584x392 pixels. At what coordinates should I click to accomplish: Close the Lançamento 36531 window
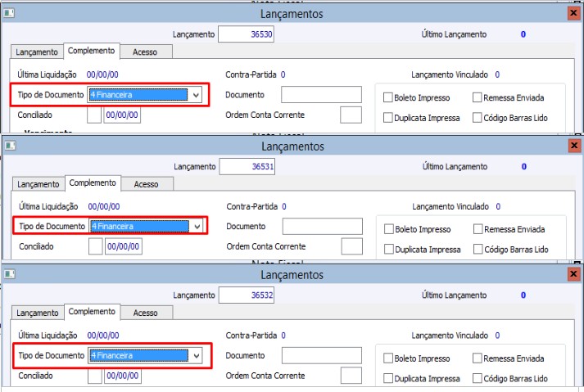click(573, 146)
